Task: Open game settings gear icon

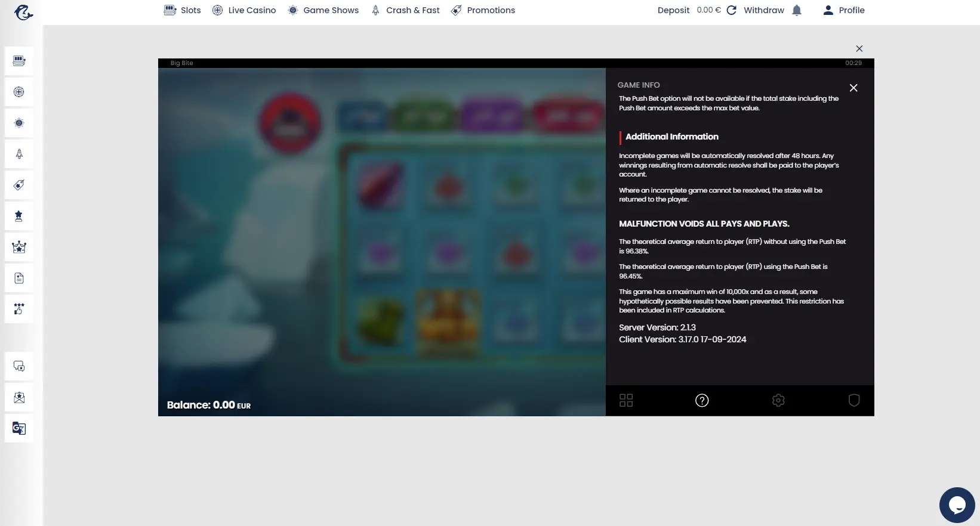Action: (778, 400)
